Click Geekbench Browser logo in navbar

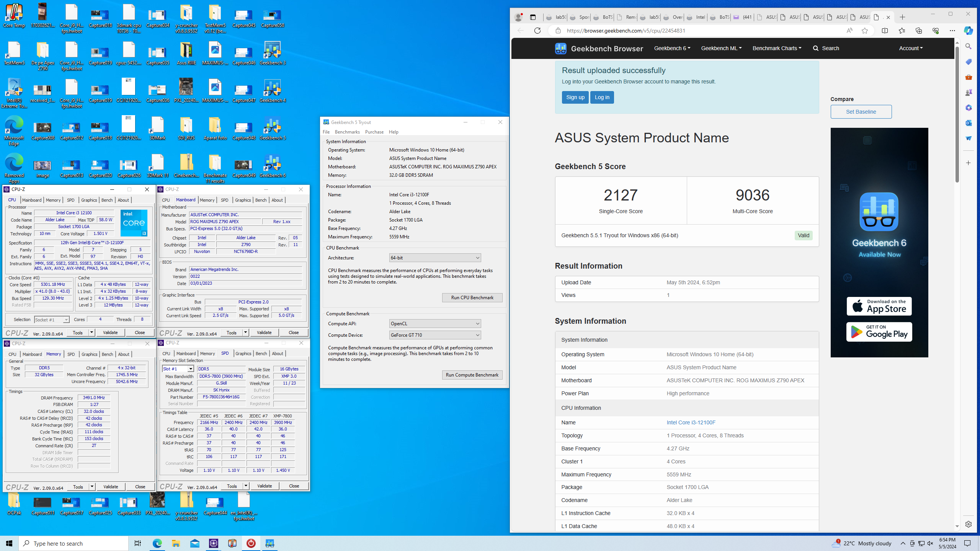coord(599,49)
